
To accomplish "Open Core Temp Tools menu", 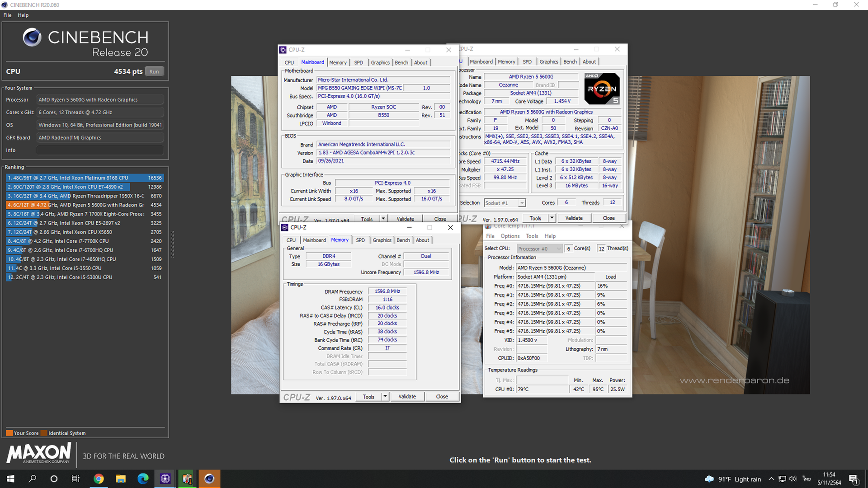I will click(532, 236).
